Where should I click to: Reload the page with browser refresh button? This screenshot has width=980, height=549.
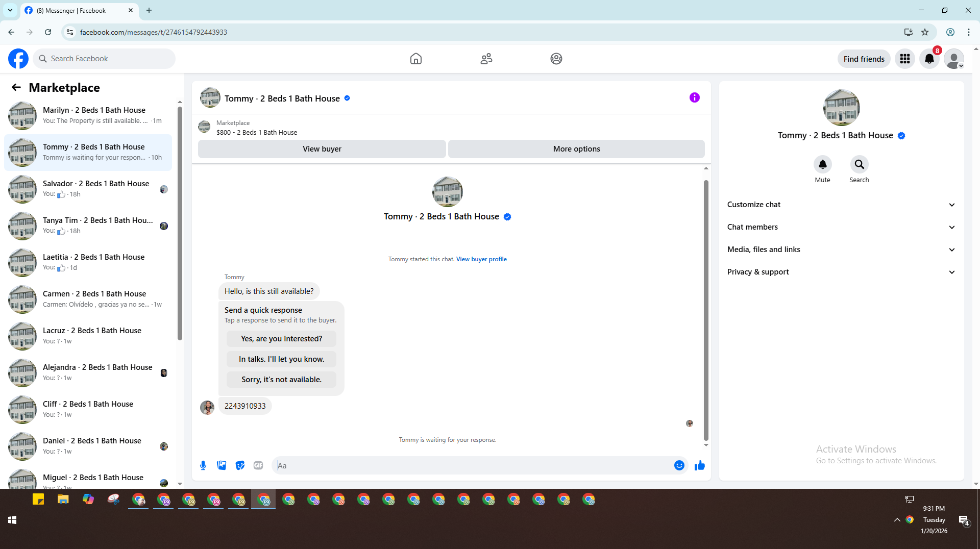click(x=48, y=32)
